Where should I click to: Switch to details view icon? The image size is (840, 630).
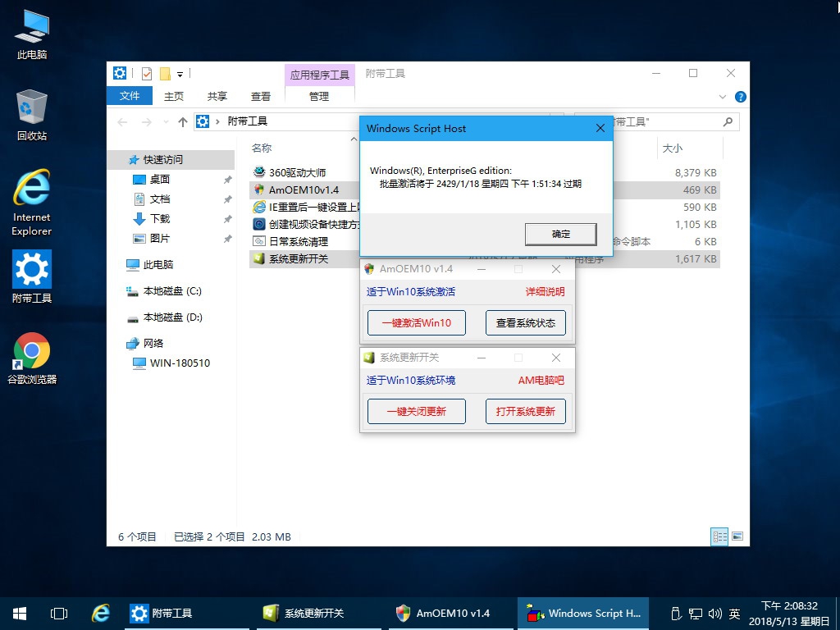[x=719, y=536]
